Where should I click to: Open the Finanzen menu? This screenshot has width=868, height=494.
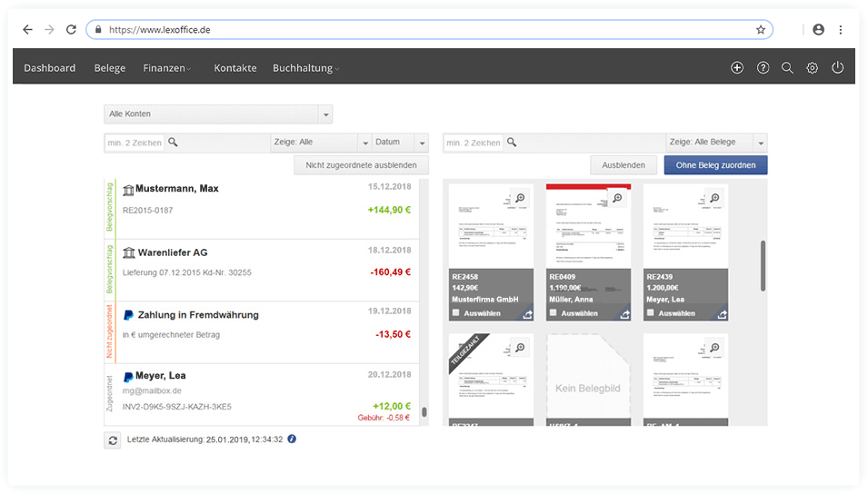point(166,68)
